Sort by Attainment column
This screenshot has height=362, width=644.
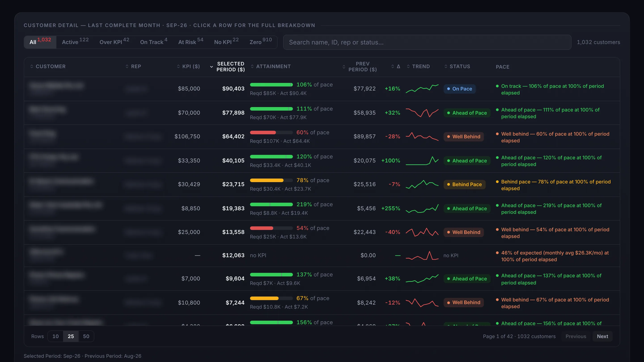pyautogui.click(x=271, y=66)
